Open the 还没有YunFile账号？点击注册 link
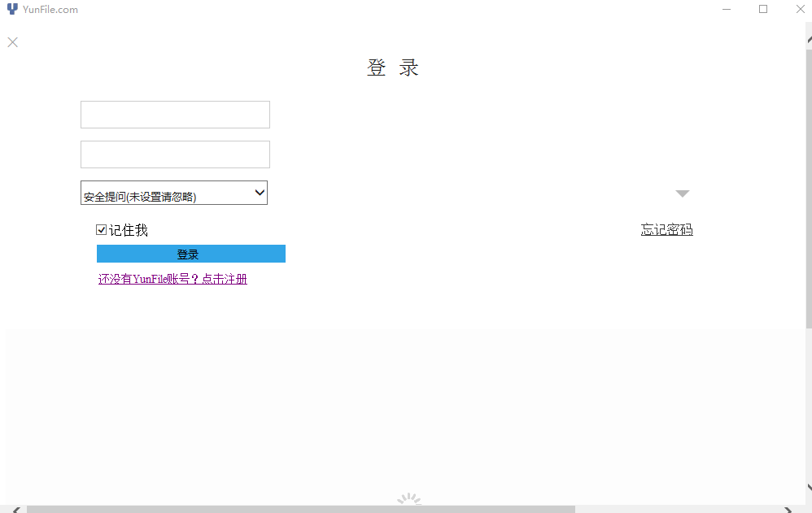Image resolution: width=812 pixels, height=513 pixels. click(x=172, y=279)
